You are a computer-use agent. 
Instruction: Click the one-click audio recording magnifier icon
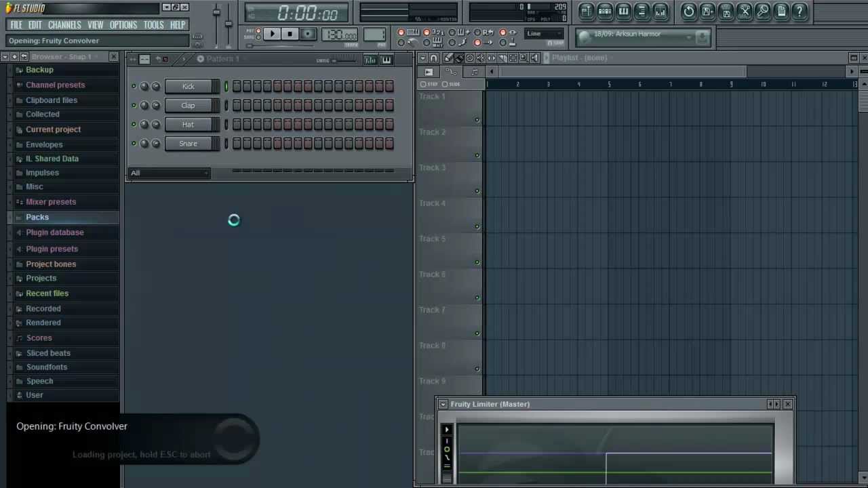[x=763, y=11]
